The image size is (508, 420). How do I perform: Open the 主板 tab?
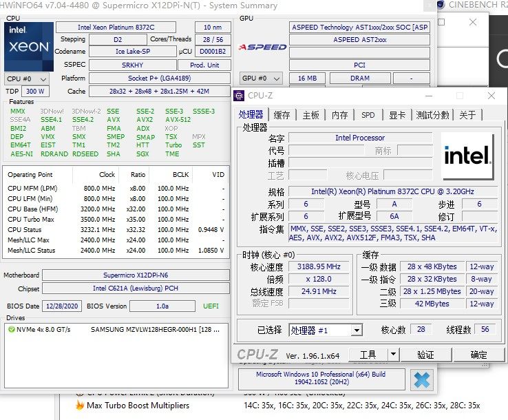coord(310,115)
